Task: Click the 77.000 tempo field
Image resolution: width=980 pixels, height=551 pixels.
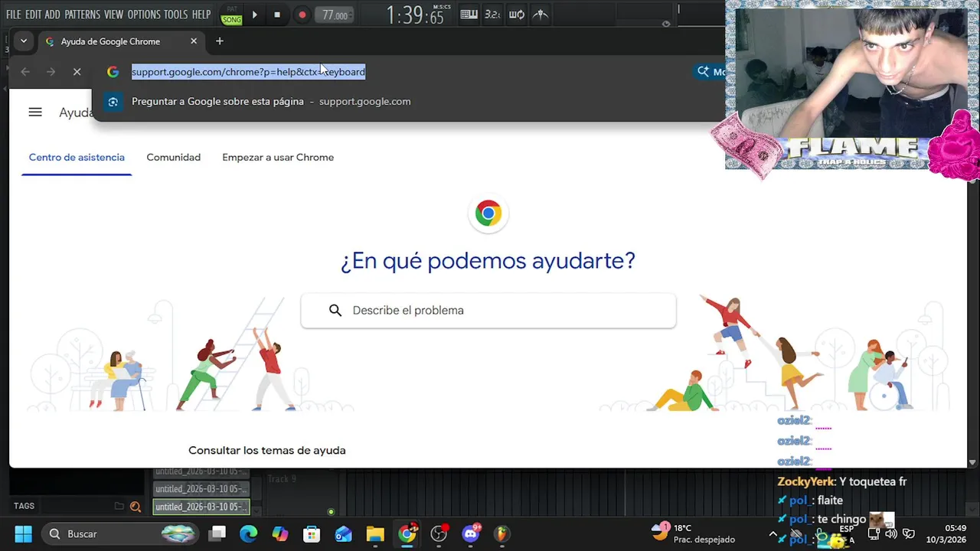Action: (335, 15)
